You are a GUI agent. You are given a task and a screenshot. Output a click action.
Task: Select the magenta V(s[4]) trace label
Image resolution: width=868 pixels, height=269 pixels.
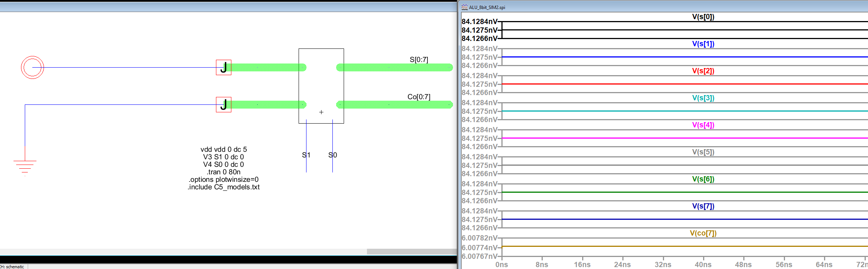tap(703, 125)
